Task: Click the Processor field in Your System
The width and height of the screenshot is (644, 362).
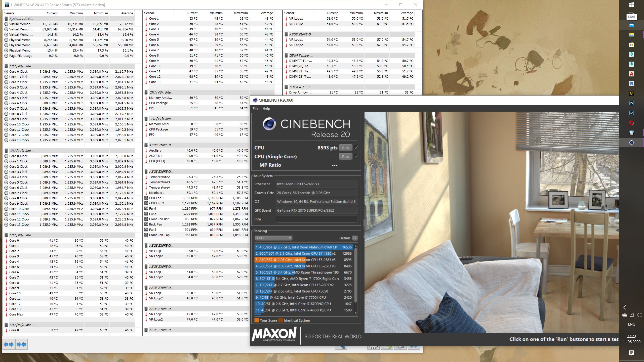Action: [x=316, y=184]
